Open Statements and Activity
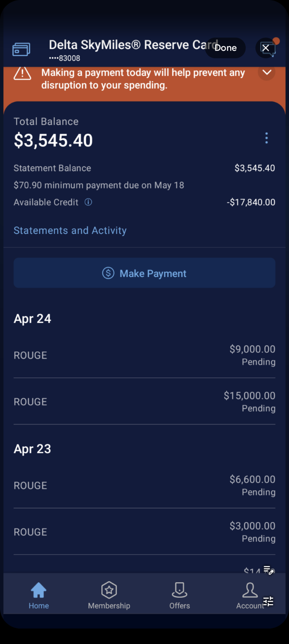This screenshot has height=644, width=289. [70, 230]
